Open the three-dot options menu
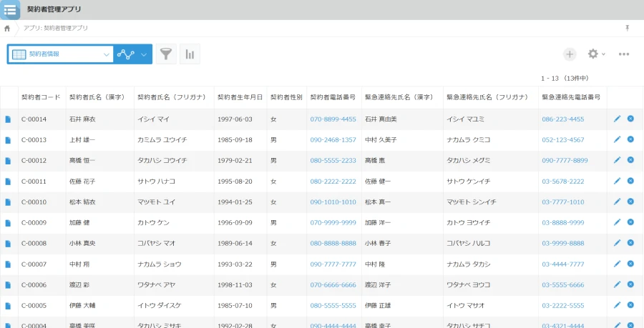The width and height of the screenshot is (644, 328). click(624, 54)
